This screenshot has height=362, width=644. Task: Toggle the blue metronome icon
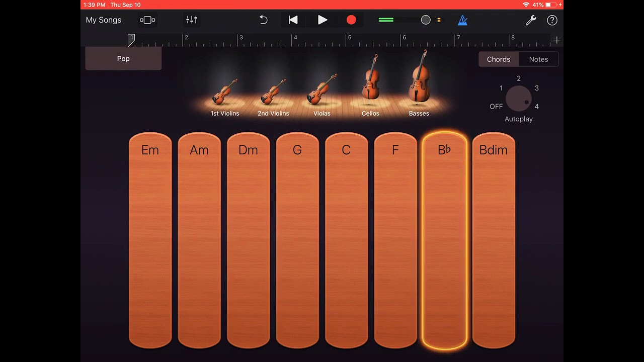click(462, 20)
